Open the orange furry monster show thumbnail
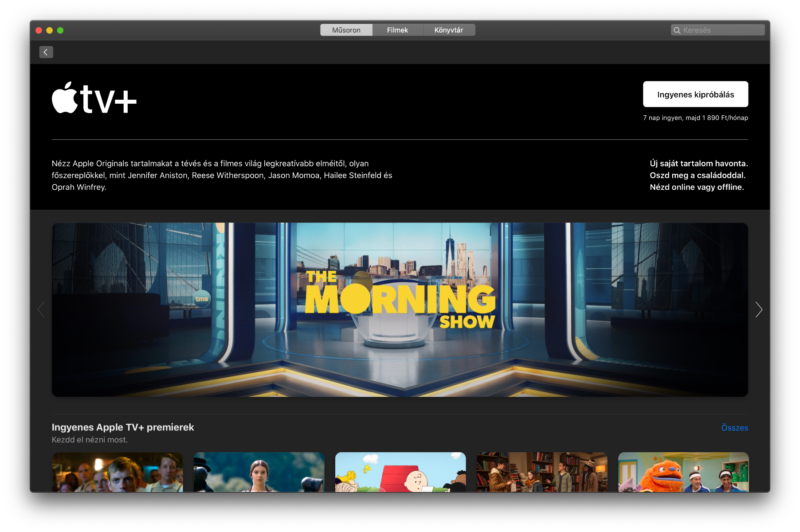Viewport: 800px width, 532px height. tap(683, 472)
